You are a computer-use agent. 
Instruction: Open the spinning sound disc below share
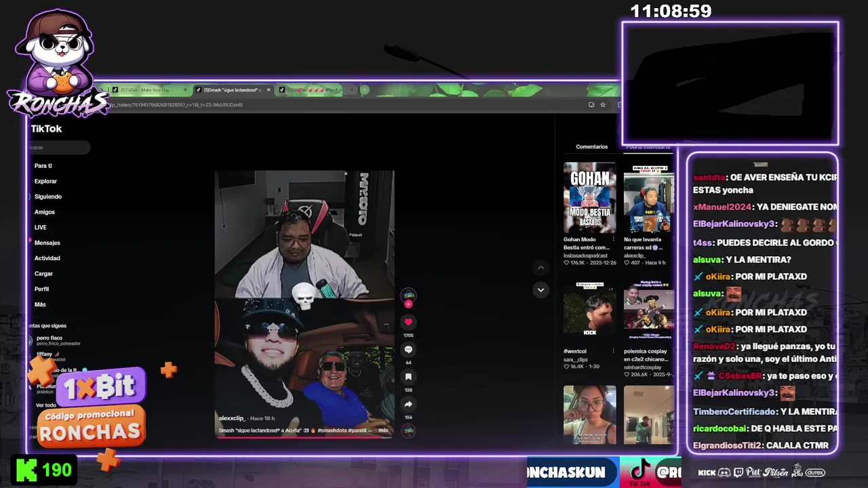(x=408, y=430)
